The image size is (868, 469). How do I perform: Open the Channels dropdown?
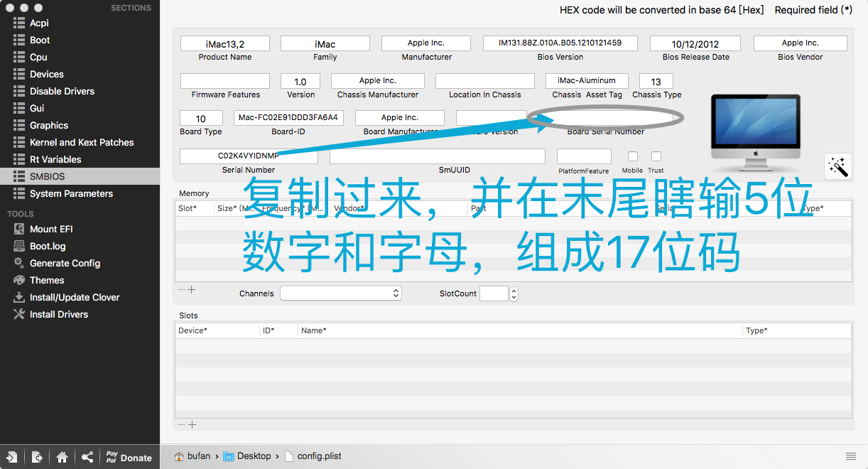341,293
